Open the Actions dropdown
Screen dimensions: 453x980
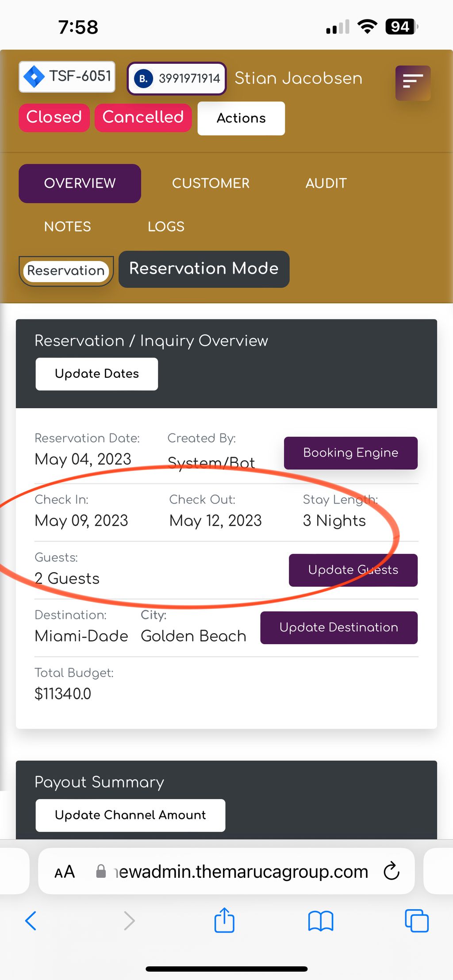pyautogui.click(x=241, y=118)
